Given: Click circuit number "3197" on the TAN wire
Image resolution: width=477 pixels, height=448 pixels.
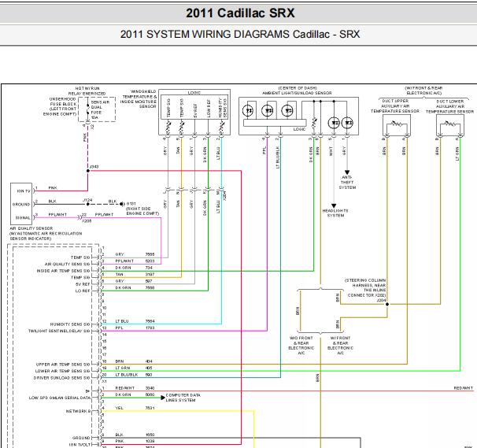Looking at the screenshot, I should pyautogui.click(x=150, y=274).
